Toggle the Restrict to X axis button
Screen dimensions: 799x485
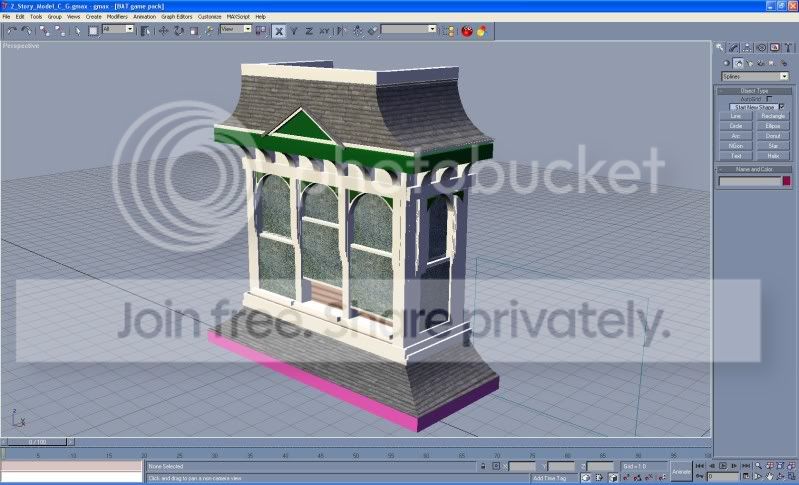(x=279, y=31)
